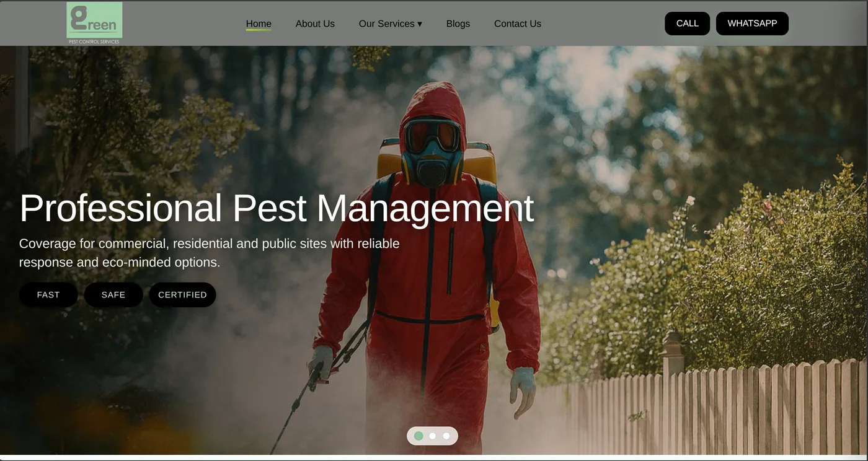This screenshot has height=461, width=868.
Task: Expand the Our Services dropdown
Action: [391, 24]
